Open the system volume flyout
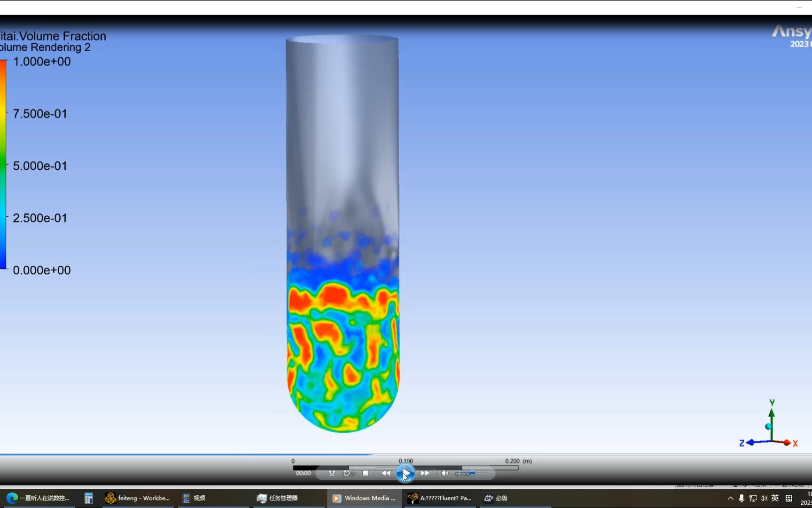Image resolution: width=812 pixels, height=508 pixels. [765, 498]
